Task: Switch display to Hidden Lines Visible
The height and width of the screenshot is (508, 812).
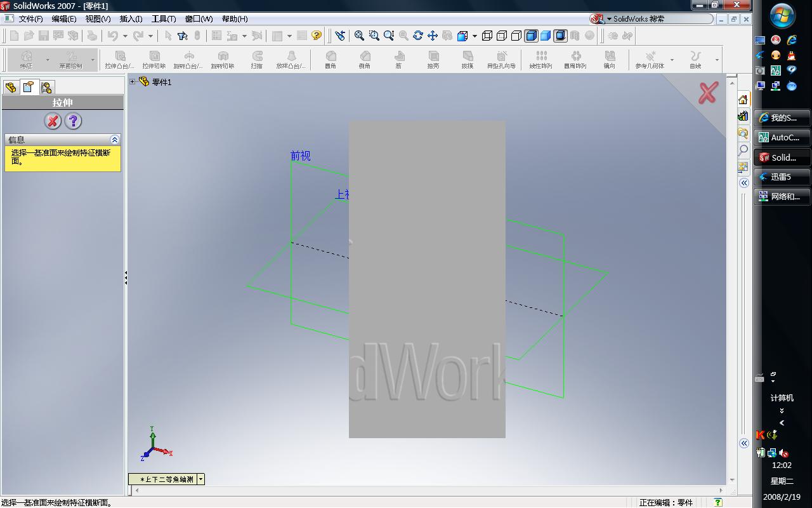Action: click(502, 36)
